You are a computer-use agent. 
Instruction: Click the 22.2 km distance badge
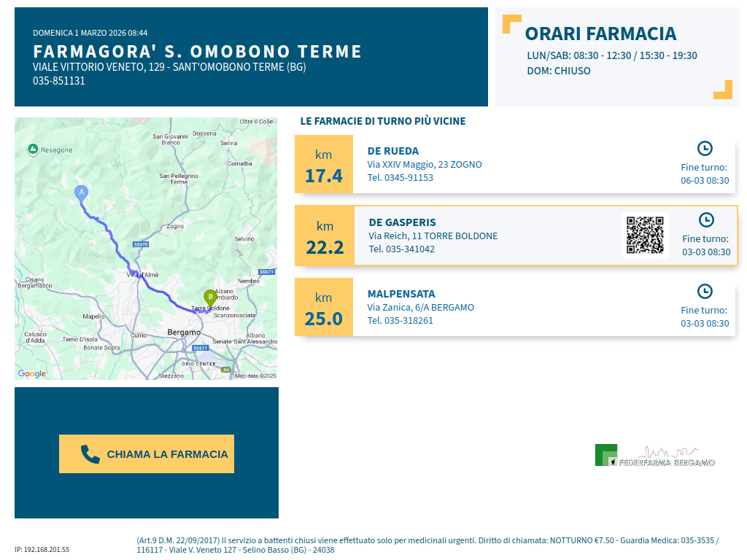325,236
